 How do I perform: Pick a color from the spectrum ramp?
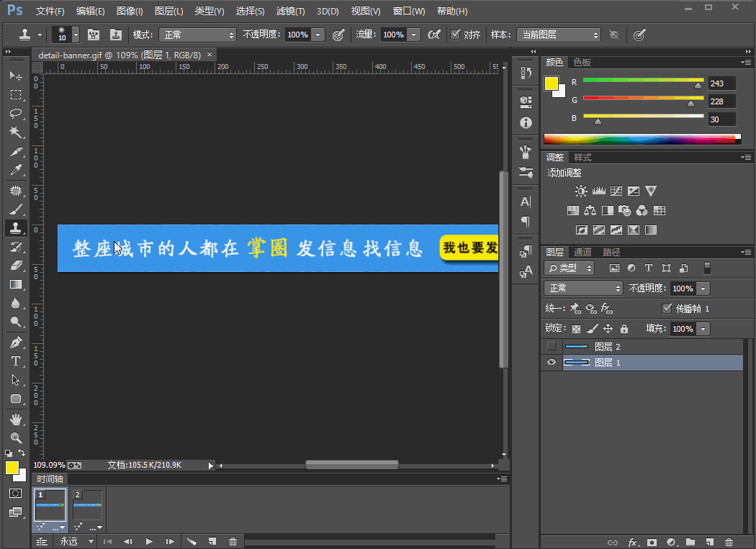pyautogui.click(x=642, y=139)
